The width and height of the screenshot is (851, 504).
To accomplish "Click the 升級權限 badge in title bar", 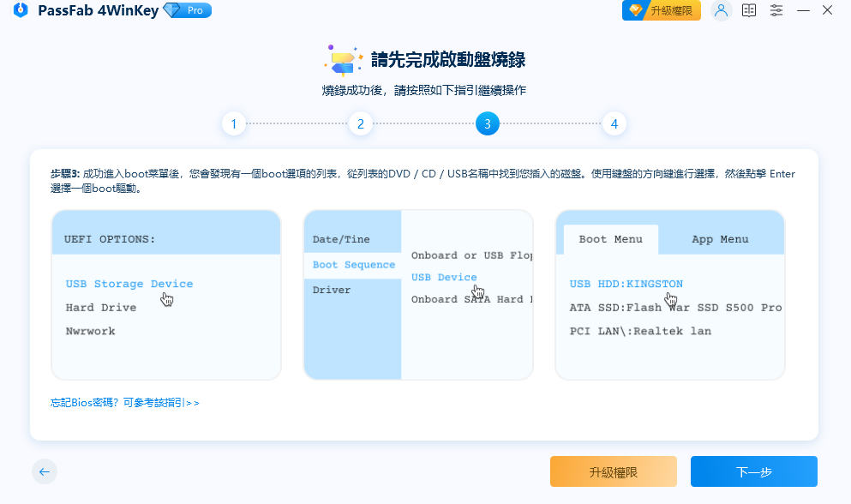I will click(x=661, y=10).
